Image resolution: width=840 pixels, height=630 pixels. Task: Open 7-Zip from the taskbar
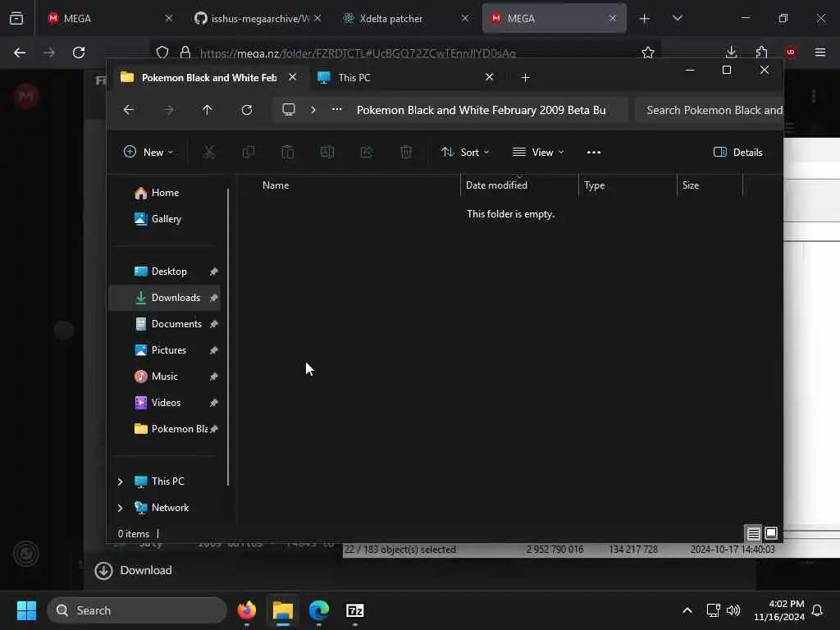pyautogui.click(x=355, y=610)
